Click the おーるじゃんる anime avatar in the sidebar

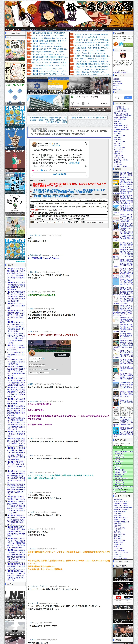pos(123,56)
